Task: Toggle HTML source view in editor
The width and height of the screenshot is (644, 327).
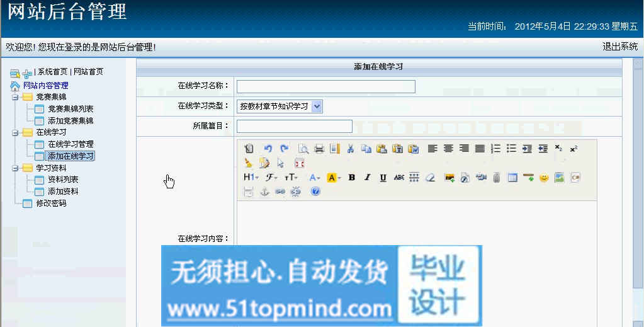Action: click(x=249, y=149)
